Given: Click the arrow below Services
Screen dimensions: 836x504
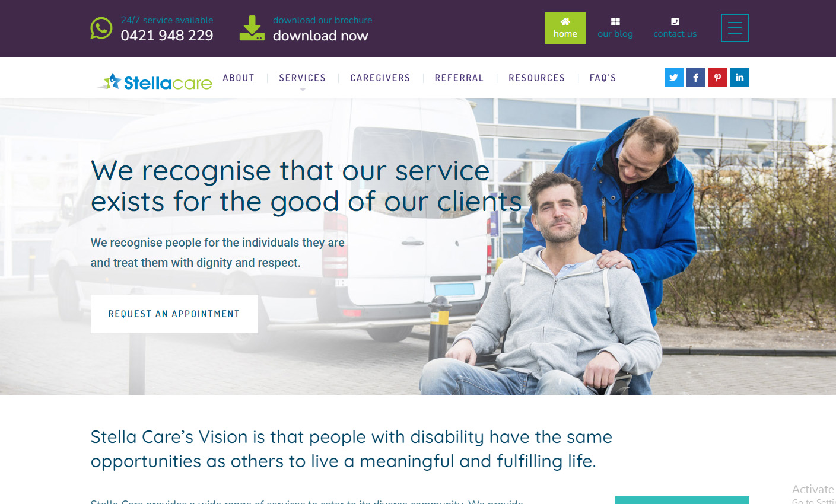Looking at the screenshot, I should pos(303,90).
